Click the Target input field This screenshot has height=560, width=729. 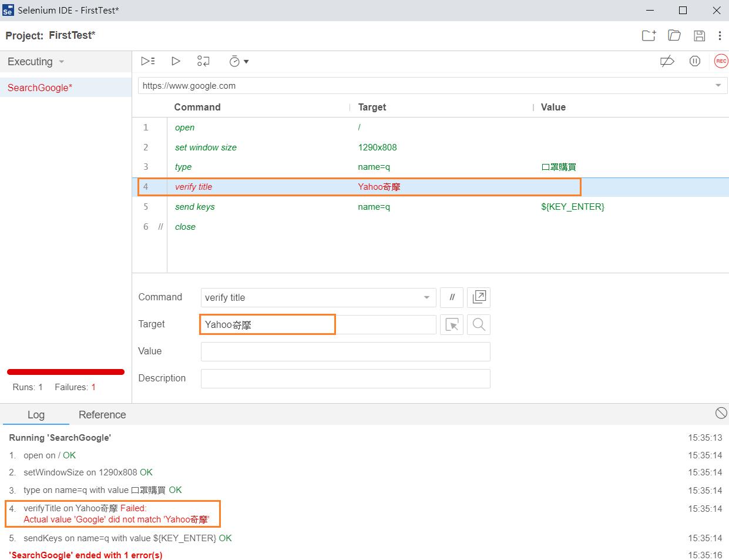[x=318, y=324]
